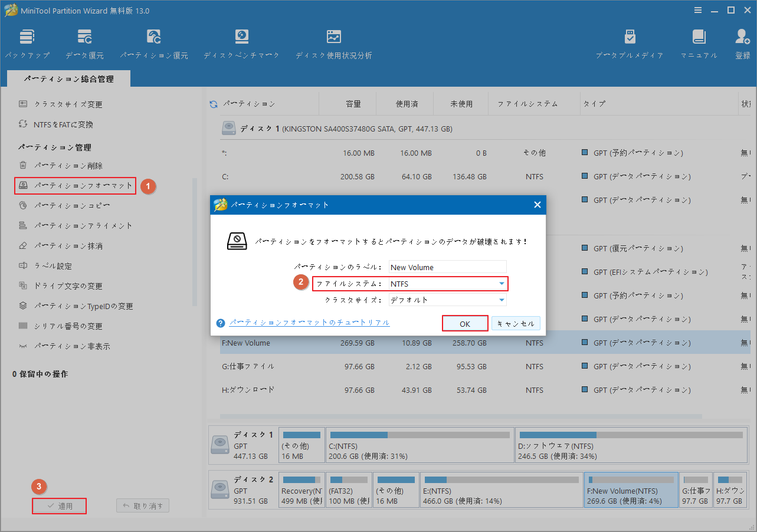757x532 pixels.
Task: Click the left sidebar vertical scrollbar
Action: (195, 242)
